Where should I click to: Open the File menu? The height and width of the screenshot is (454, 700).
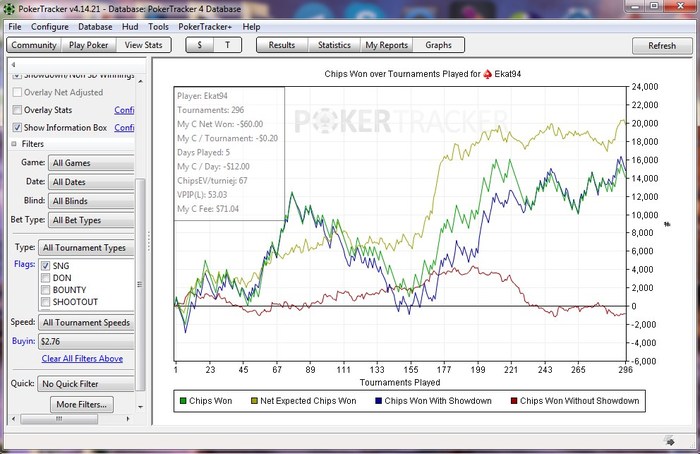click(15, 27)
